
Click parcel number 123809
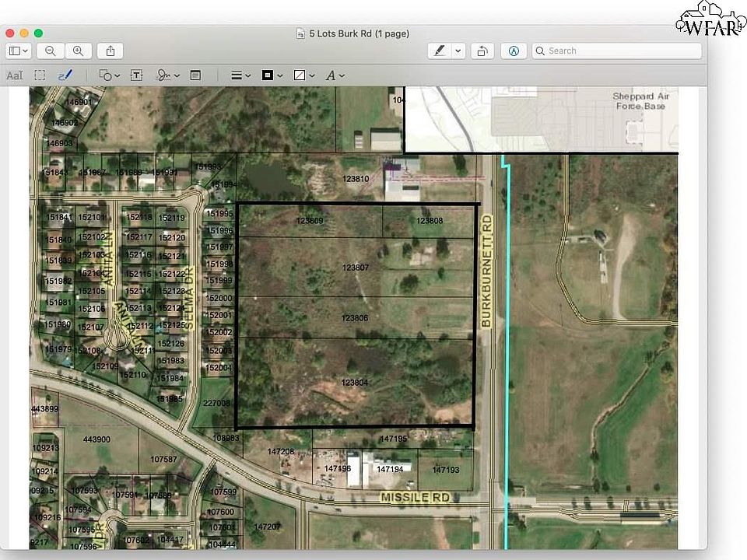(310, 220)
